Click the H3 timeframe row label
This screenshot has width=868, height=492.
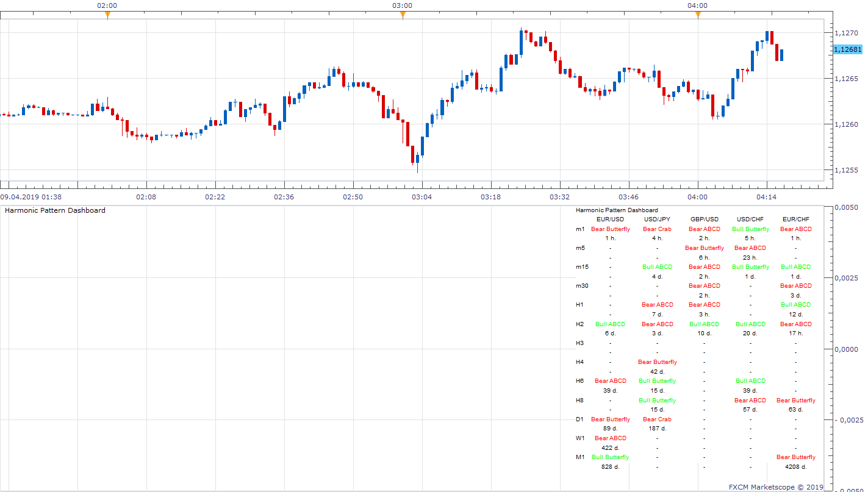pos(579,343)
